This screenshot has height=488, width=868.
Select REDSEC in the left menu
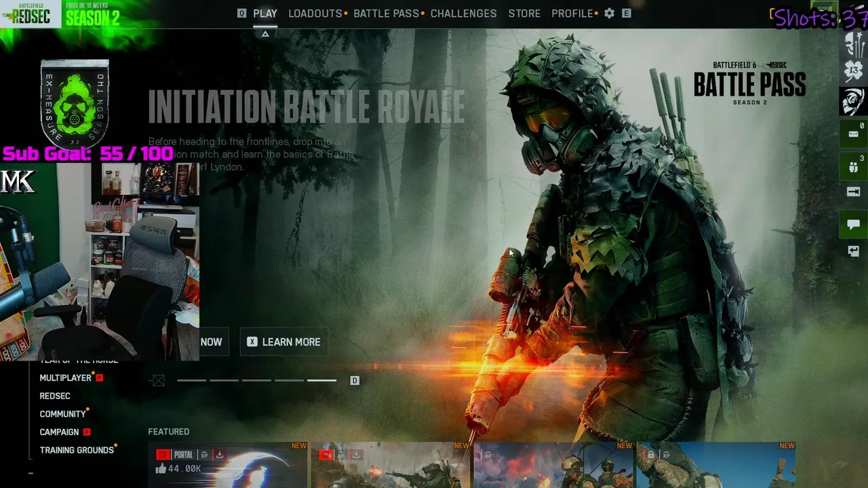[x=55, y=396]
